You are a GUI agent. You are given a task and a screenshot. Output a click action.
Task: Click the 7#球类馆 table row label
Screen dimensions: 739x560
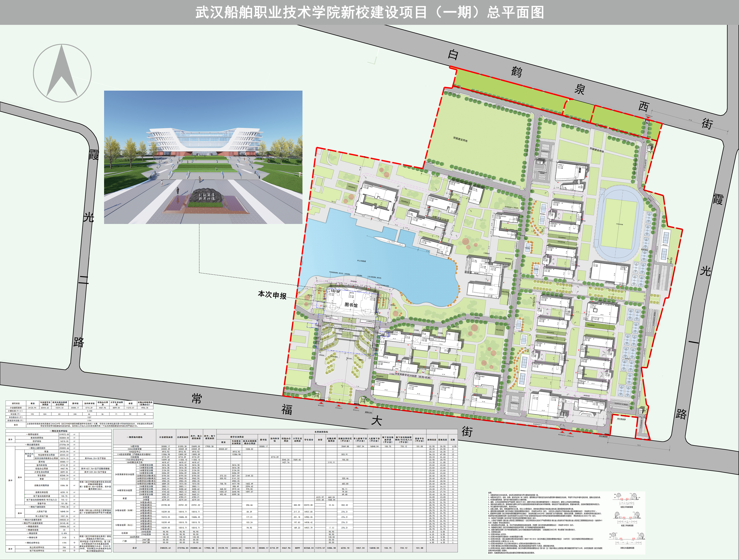tap(134, 457)
